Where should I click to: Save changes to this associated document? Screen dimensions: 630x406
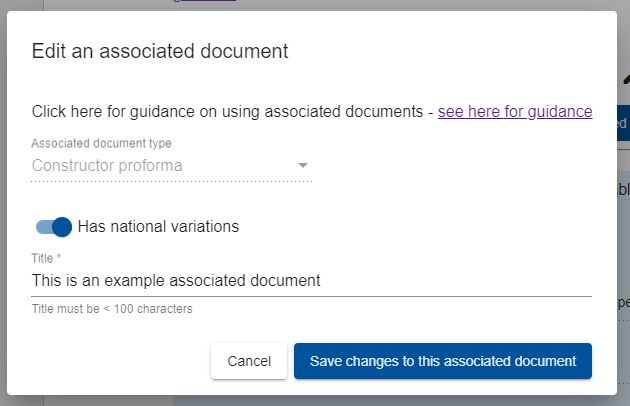[442, 361]
